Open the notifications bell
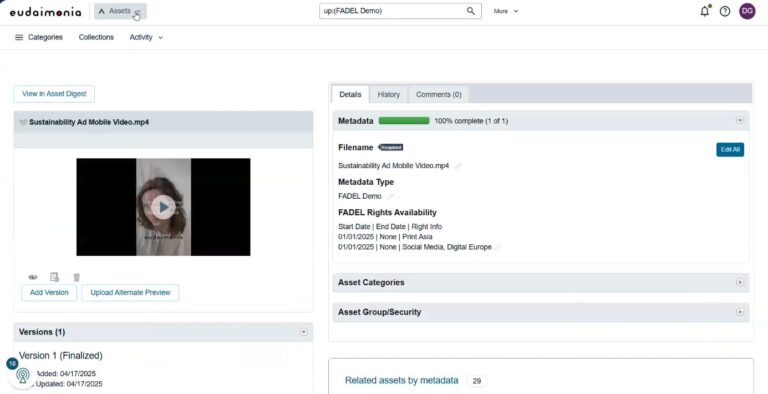The height and width of the screenshot is (394, 768). 705,11
